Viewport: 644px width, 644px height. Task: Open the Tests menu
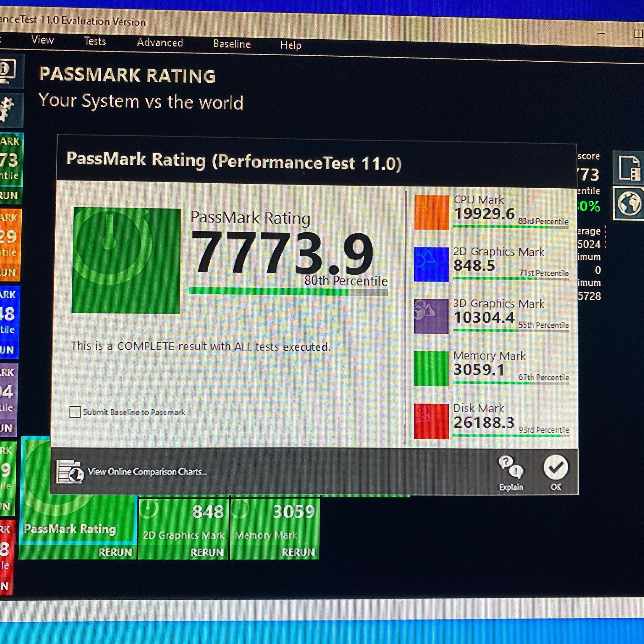click(95, 41)
